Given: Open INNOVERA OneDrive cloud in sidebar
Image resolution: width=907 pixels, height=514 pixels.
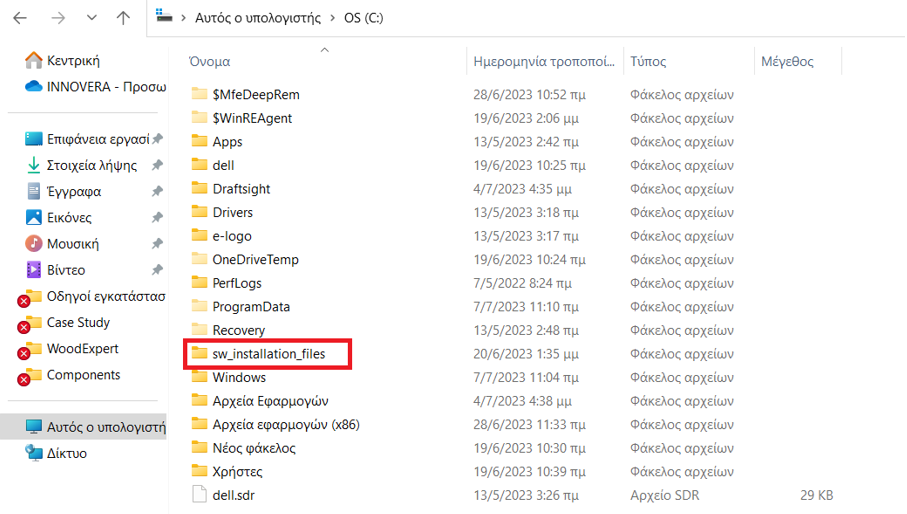Looking at the screenshot, I should (105, 87).
